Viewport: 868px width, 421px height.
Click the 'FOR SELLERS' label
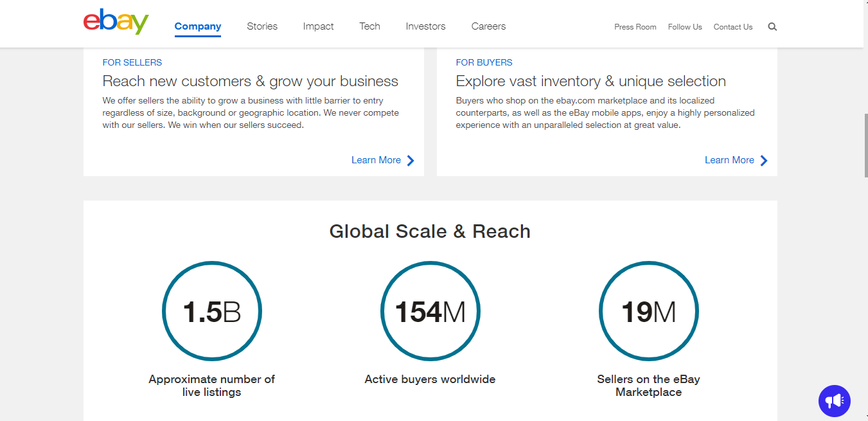click(132, 62)
